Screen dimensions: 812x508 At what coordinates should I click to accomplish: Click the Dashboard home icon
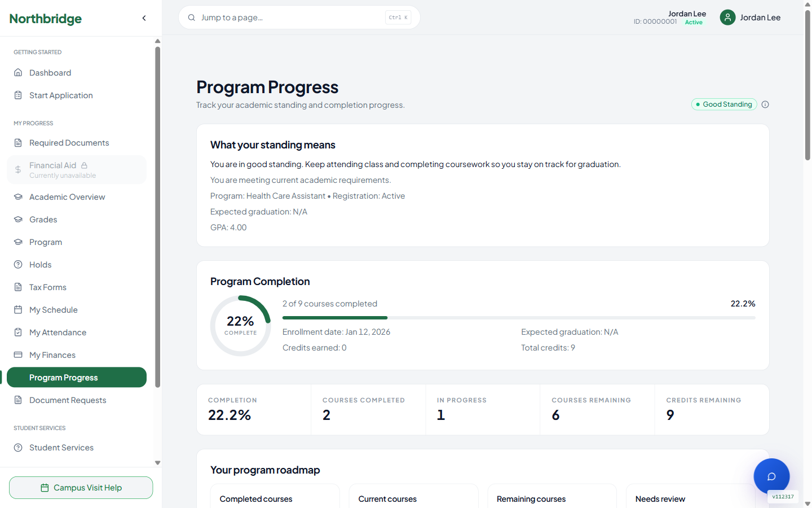pos(18,73)
